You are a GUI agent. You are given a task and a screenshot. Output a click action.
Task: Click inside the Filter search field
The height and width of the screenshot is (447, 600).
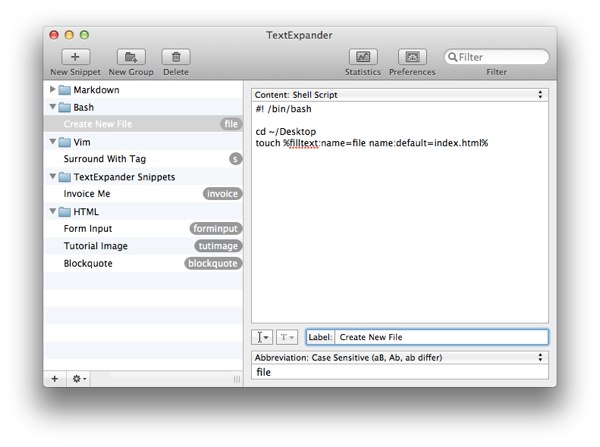click(496, 57)
